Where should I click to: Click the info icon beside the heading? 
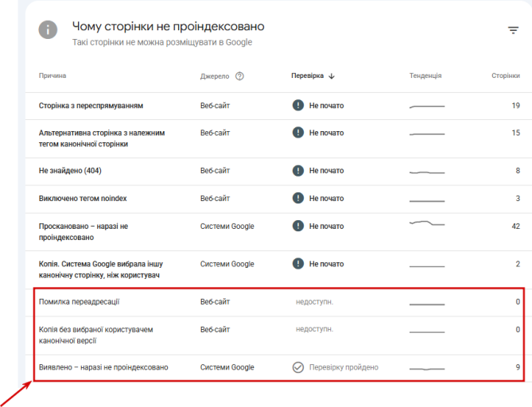point(48,29)
